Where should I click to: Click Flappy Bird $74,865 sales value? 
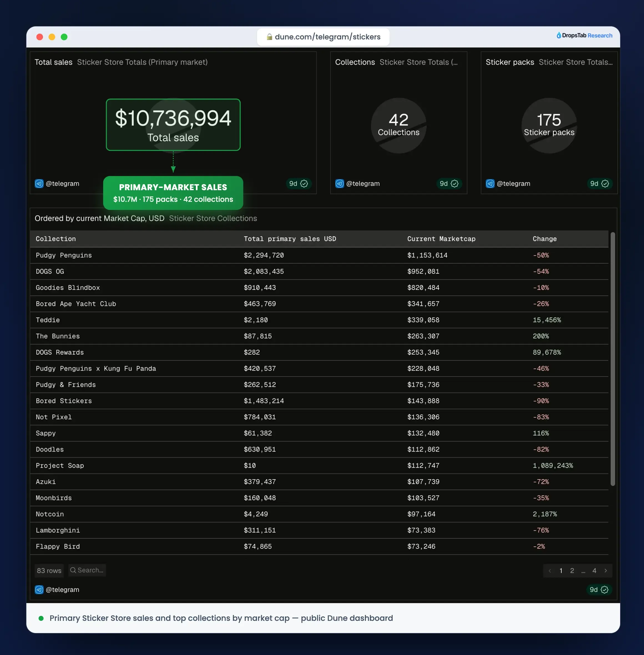(258, 547)
